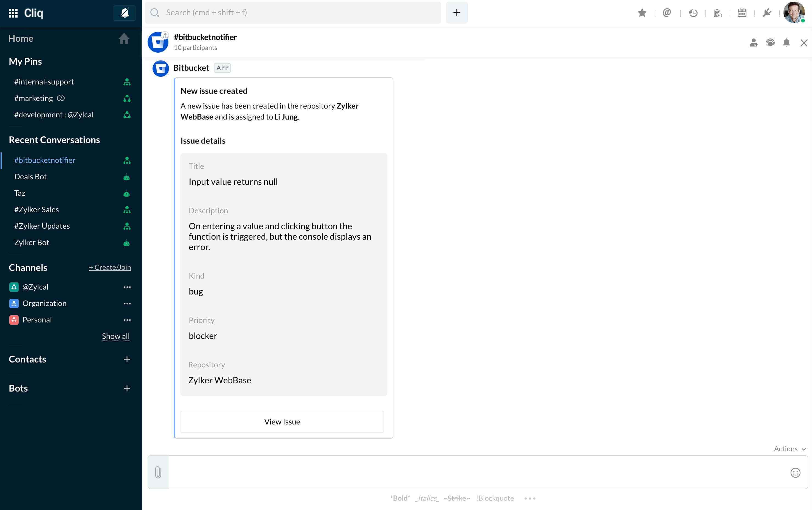
Task: Open the reminders clipboard icon
Action: point(718,13)
